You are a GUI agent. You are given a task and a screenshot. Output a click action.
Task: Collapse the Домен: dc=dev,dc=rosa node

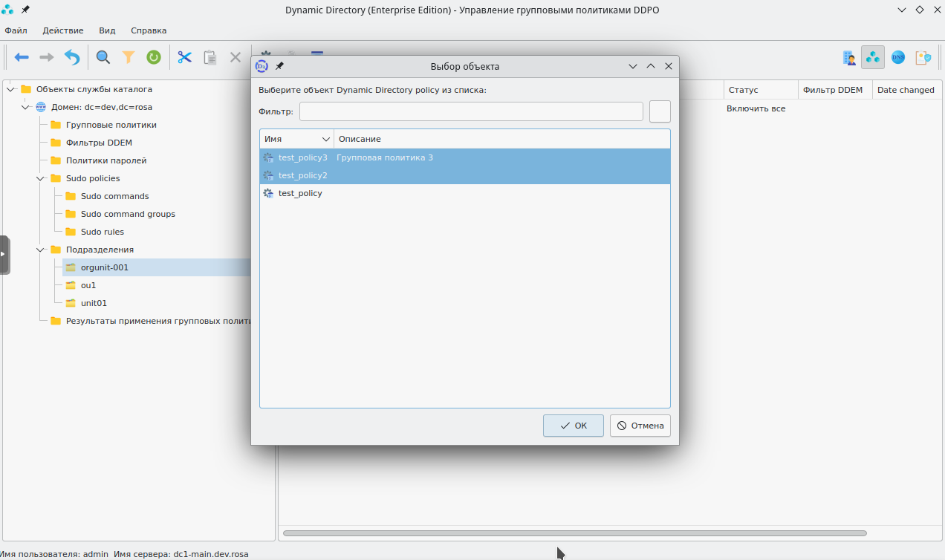point(25,107)
